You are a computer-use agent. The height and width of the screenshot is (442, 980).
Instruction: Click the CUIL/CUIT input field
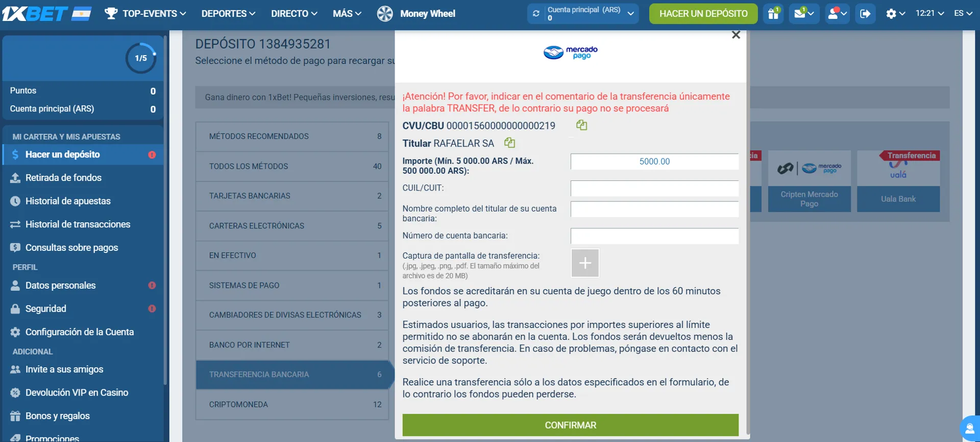(x=654, y=188)
